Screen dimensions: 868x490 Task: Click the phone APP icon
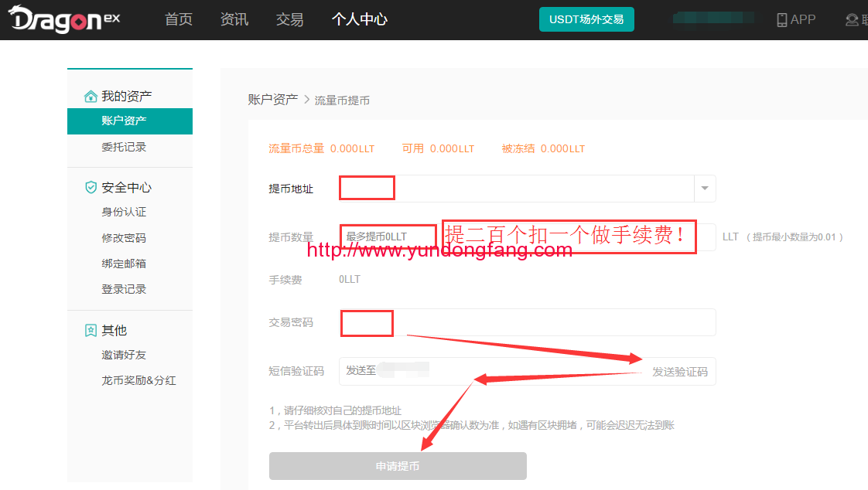coord(782,20)
